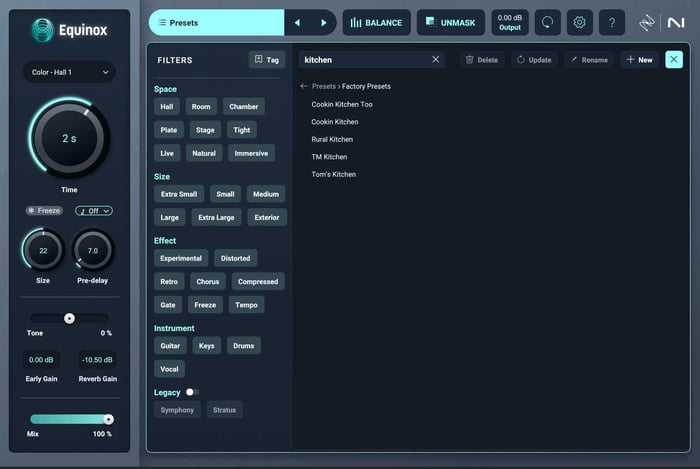The height and width of the screenshot is (469, 700).
Task: Toggle the Tight space filter
Action: click(x=242, y=130)
